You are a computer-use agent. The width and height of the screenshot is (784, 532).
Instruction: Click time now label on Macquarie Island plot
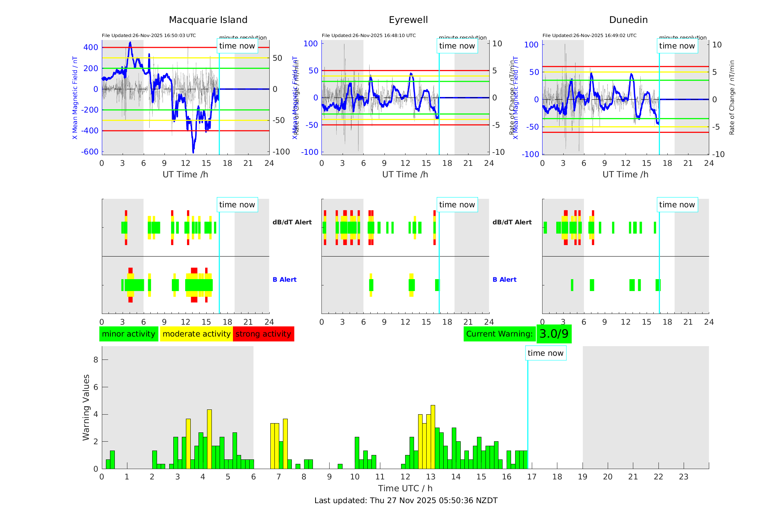(x=237, y=46)
